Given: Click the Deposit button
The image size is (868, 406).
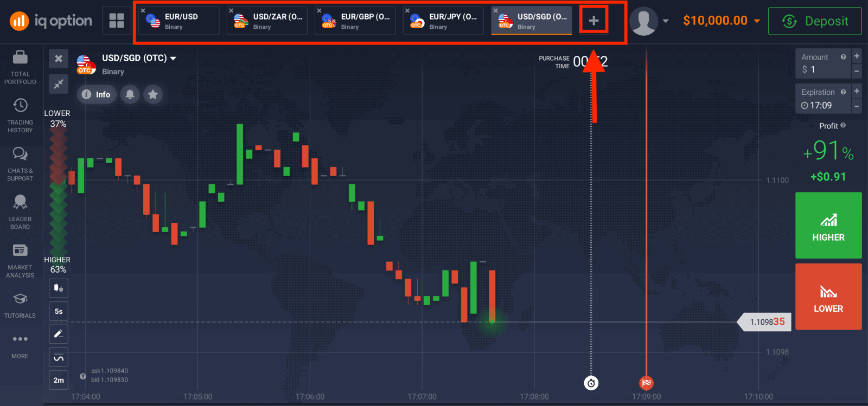Looking at the screenshot, I should (815, 21).
